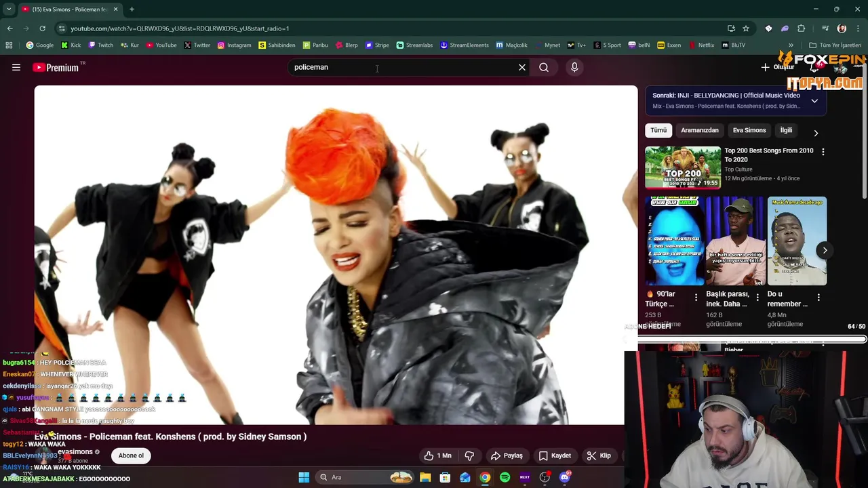Click the magnifier search button
The width and height of the screenshot is (868, 488).
point(544,67)
